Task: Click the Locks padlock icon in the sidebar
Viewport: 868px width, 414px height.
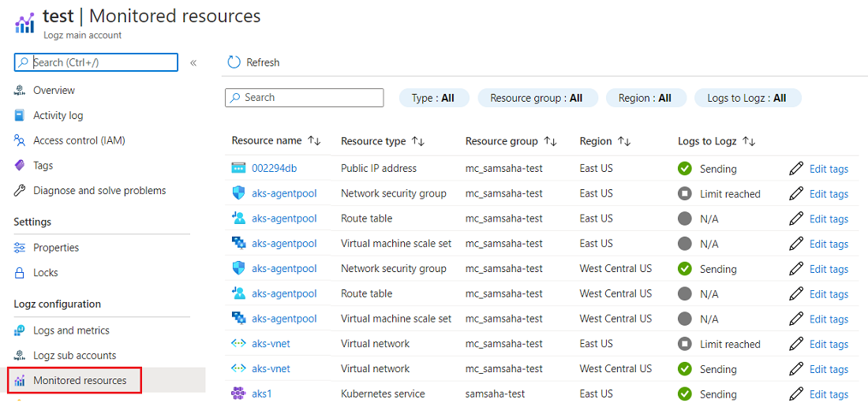Action: (20, 273)
